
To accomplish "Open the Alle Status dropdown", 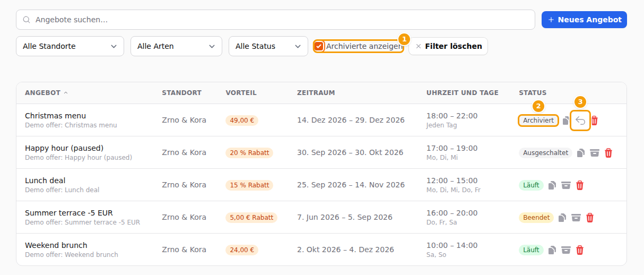I will click(268, 46).
